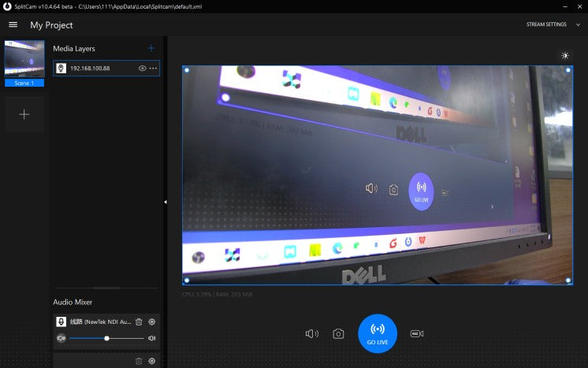This screenshot has height=368, width=588.
Task: Click the NewTek NDI audio volume slider handle
Action: 107,338
